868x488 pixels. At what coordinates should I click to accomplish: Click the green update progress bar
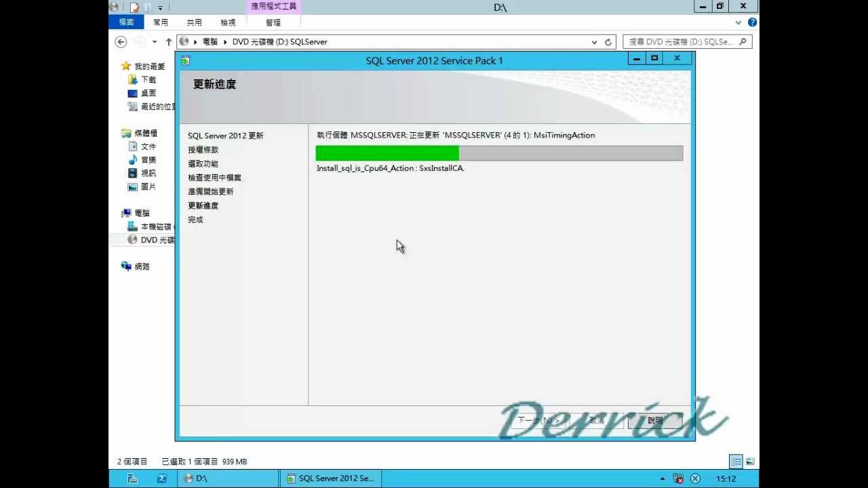tap(499, 153)
